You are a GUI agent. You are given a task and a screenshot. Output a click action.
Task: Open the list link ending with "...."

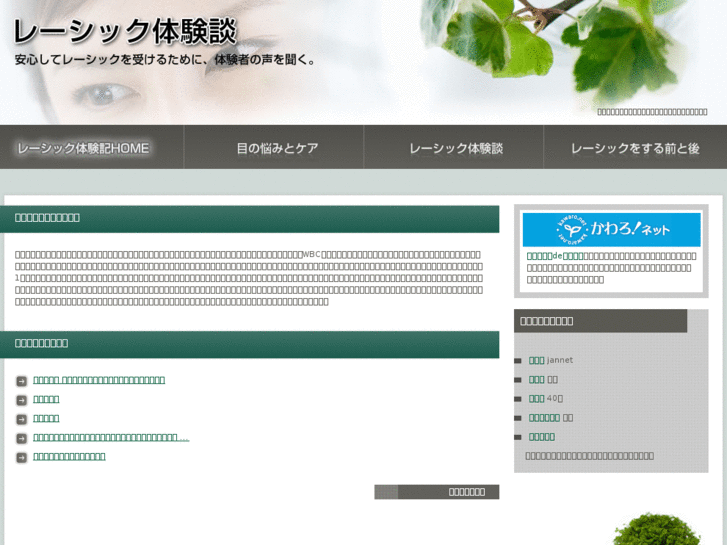[111, 437]
